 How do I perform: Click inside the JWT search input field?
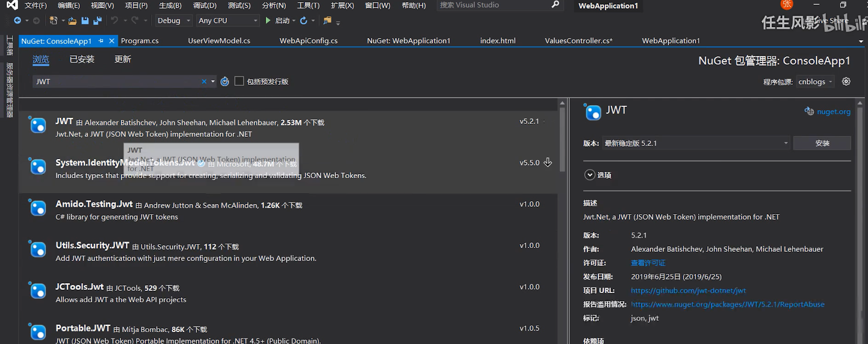tap(116, 81)
